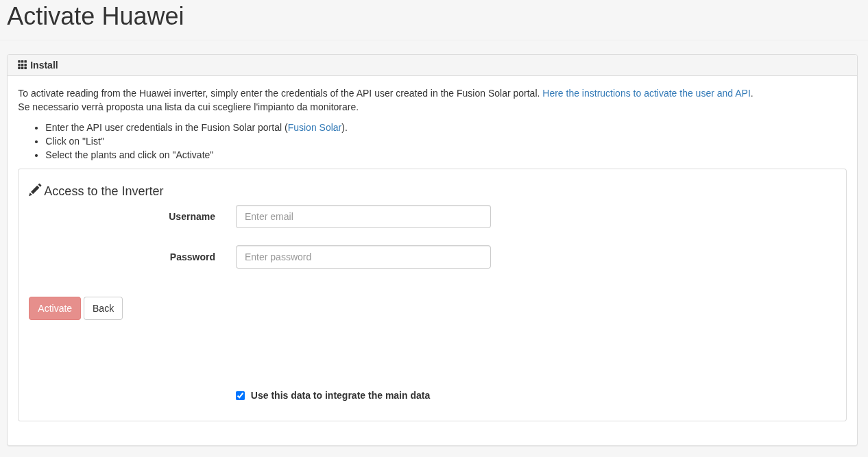
Task: Toggle the 'Use this data to integrate' checkbox
Action: click(240, 395)
